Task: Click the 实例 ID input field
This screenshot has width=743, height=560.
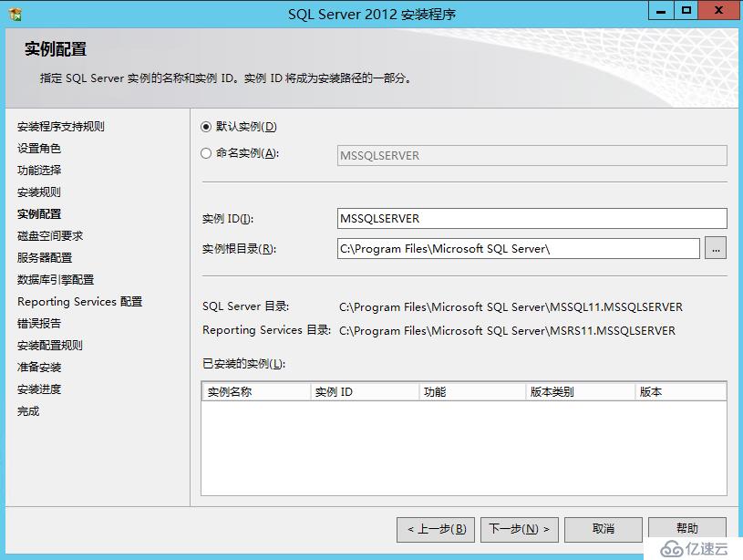Action: (x=531, y=219)
